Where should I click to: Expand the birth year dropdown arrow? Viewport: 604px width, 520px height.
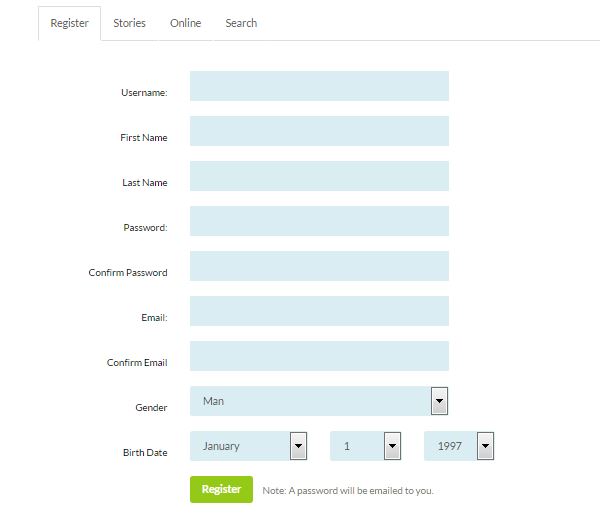pyautogui.click(x=486, y=446)
